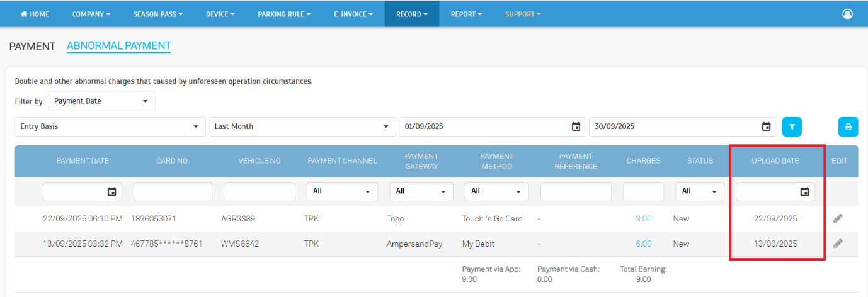The height and width of the screenshot is (297, 868).
Task: Expand the Filter by Payment Date dropdown
Action: [101, 101]
